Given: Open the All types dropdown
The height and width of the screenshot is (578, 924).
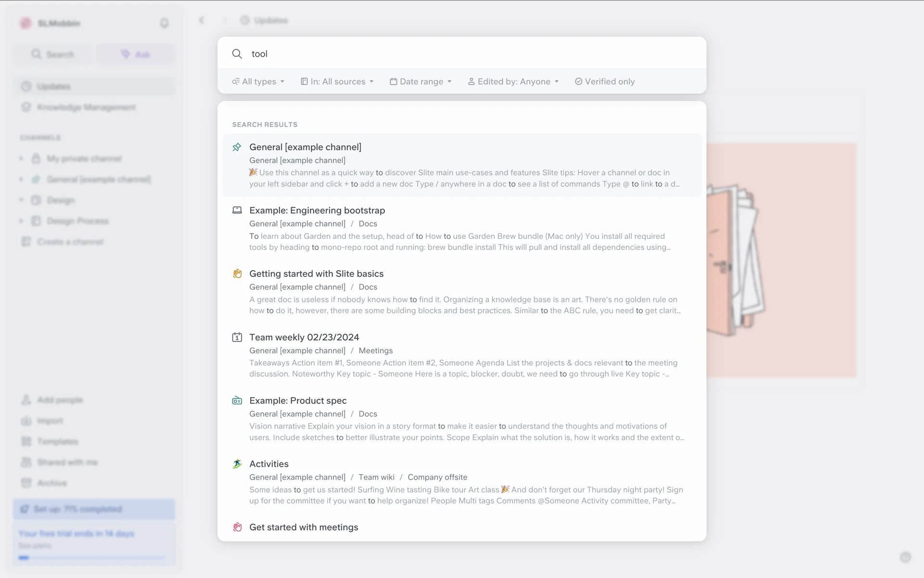Looking at the screenshot, I should tap(258, 81).
